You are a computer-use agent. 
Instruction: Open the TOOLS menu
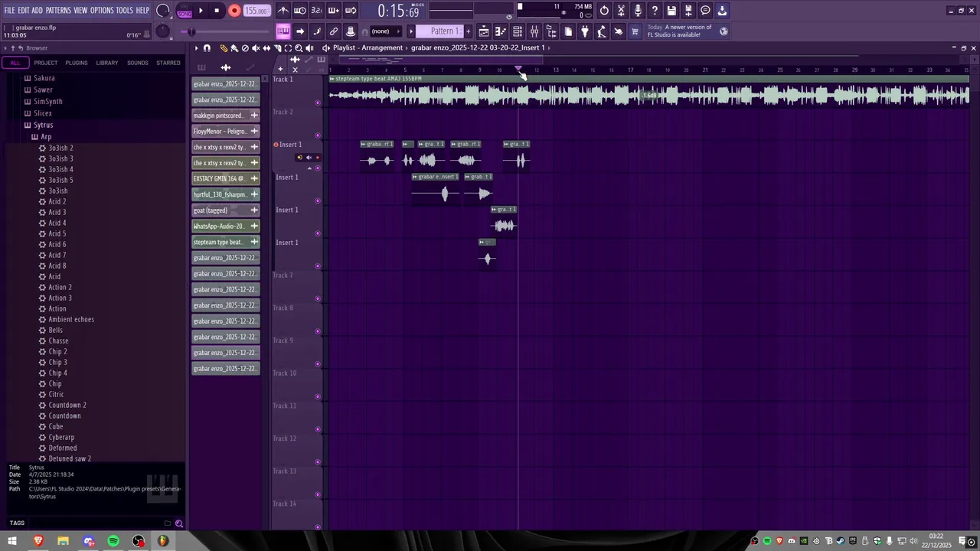pyautogui.click(x=125, y=11)
